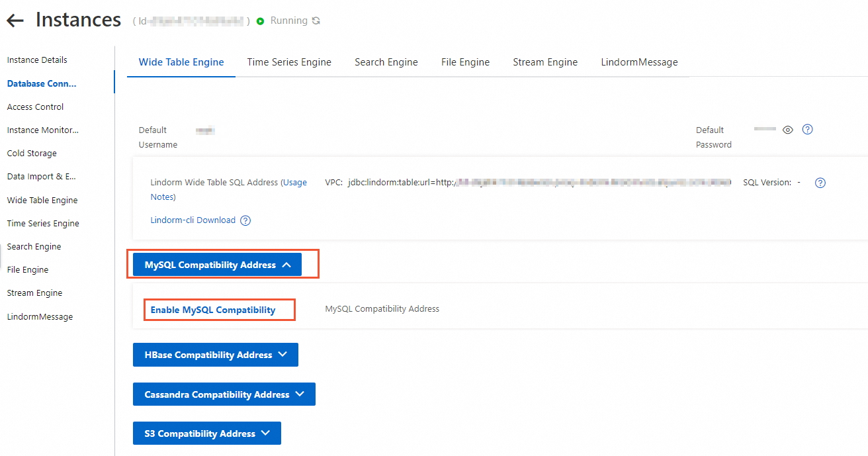
Task: Click the Instances page title
Action: (x=78, y=20)
